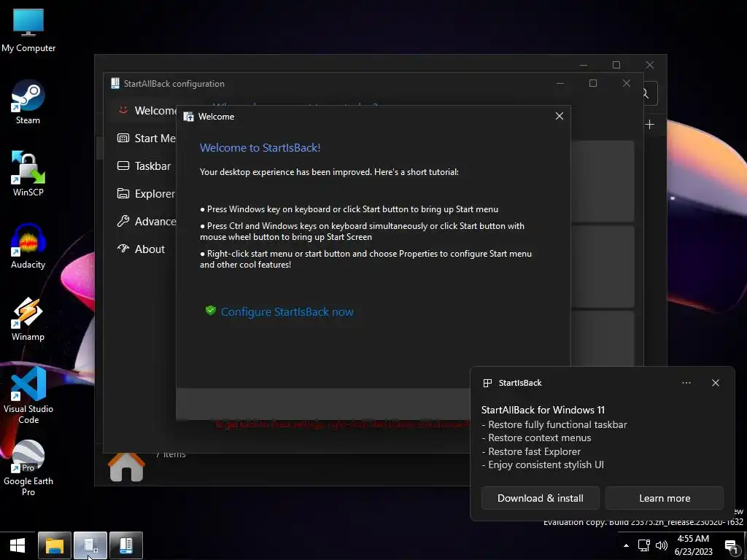Open File Explorer from the taskbar
This screenshot has width=747, height=560.
coord(54,545)
